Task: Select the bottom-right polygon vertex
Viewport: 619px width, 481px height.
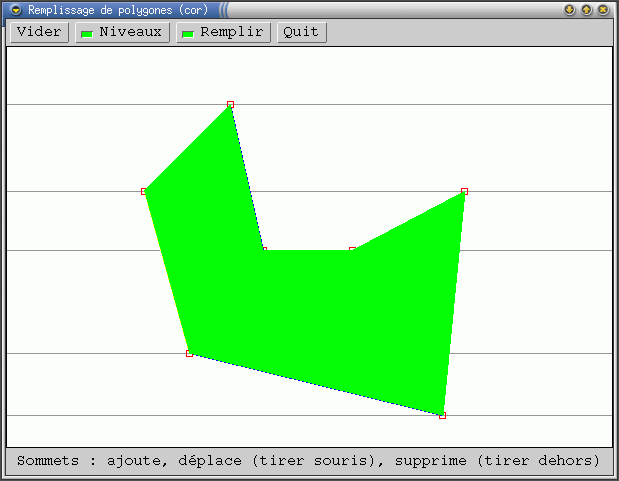Action: coord(442,415)
